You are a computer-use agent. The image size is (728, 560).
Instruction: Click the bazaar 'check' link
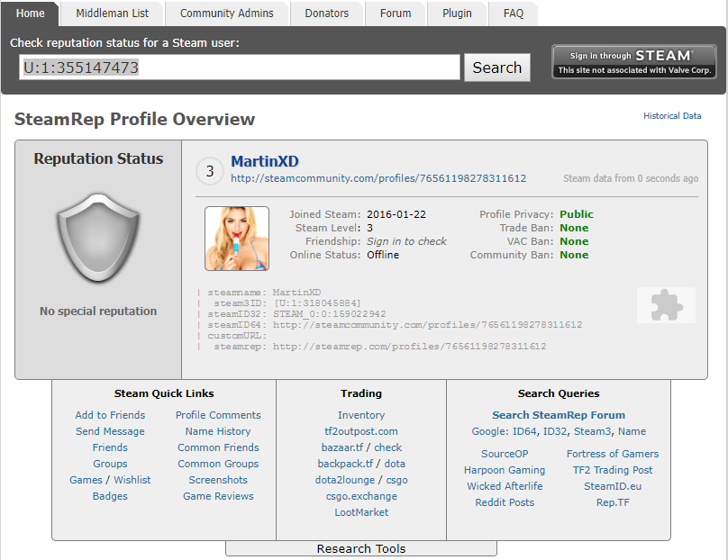click(388, 447)
